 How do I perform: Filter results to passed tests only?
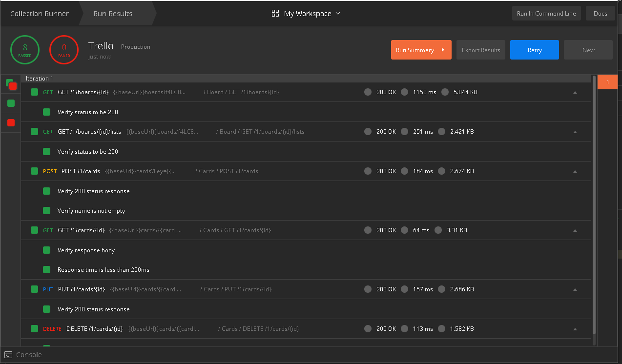pos(11,103)
